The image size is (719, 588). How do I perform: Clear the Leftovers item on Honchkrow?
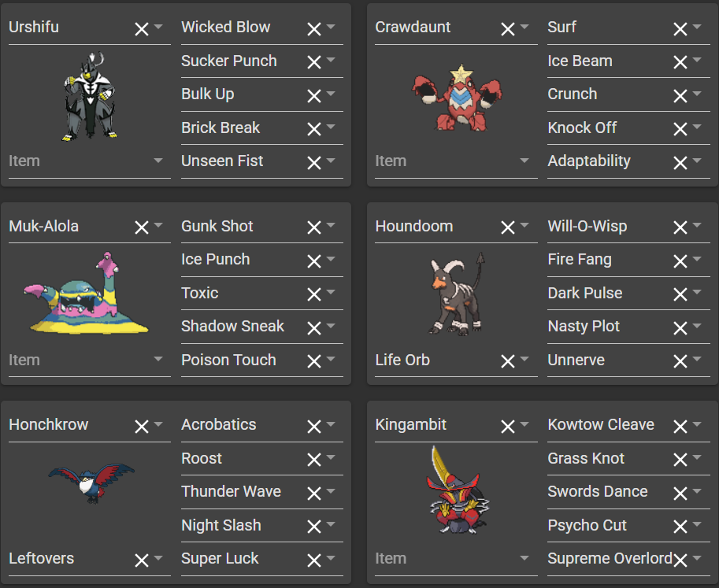click(142, 560)
